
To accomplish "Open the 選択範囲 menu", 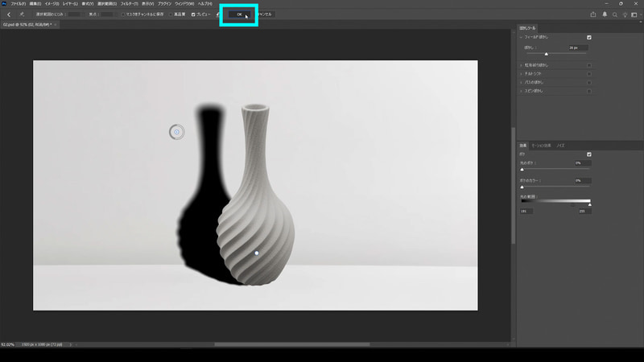I will pyautogui.click(x=107, y=4).
